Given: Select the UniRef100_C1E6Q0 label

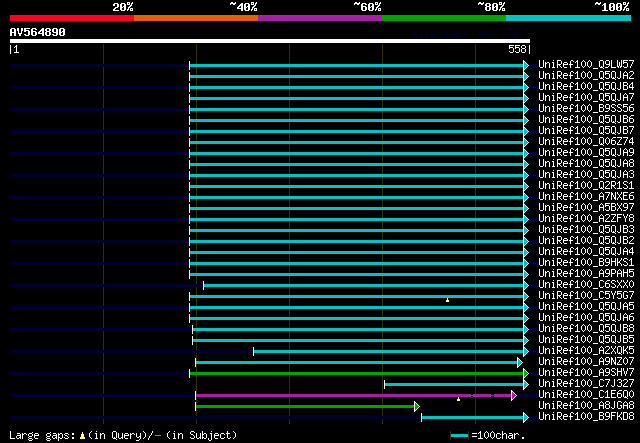Looking at the screenshot, I should (x=586, y=394).
